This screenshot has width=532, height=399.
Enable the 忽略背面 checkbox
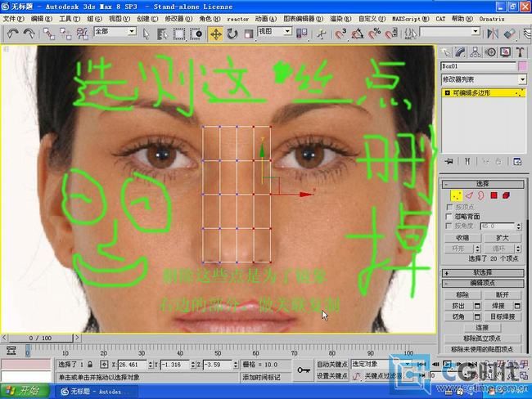[x=449, y=217]
